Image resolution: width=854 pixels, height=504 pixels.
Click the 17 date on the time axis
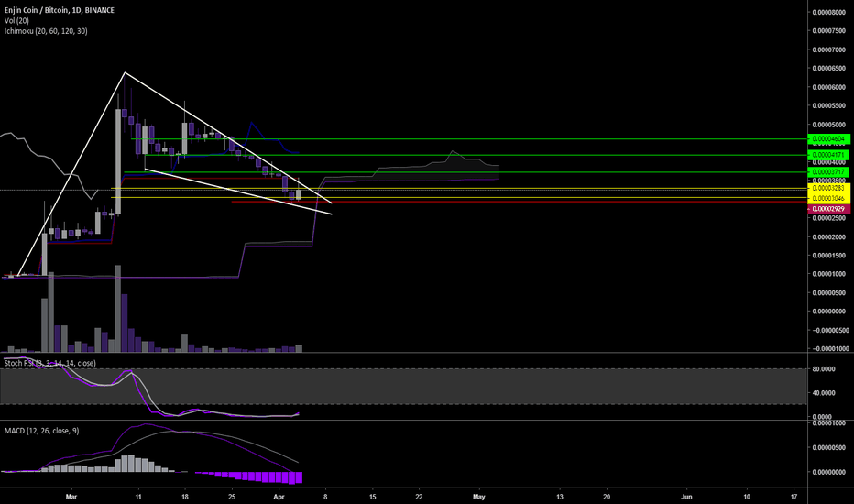tap(794, 497)
